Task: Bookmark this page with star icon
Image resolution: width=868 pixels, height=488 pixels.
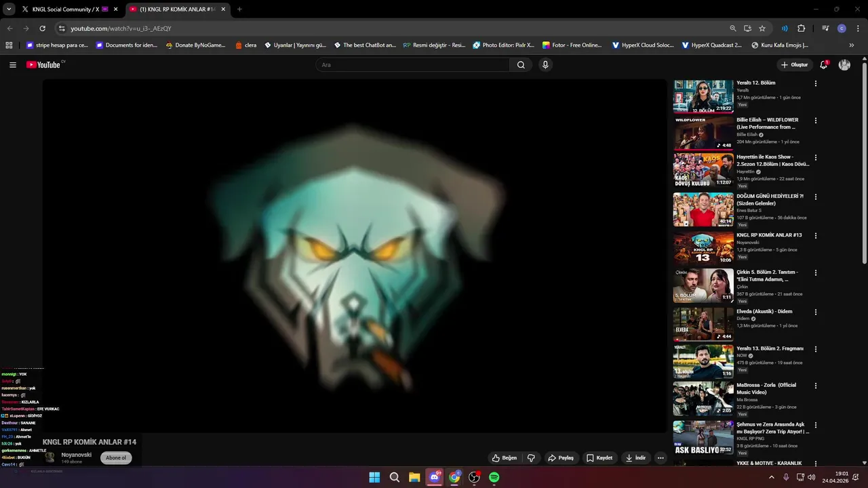Action: 762,28
